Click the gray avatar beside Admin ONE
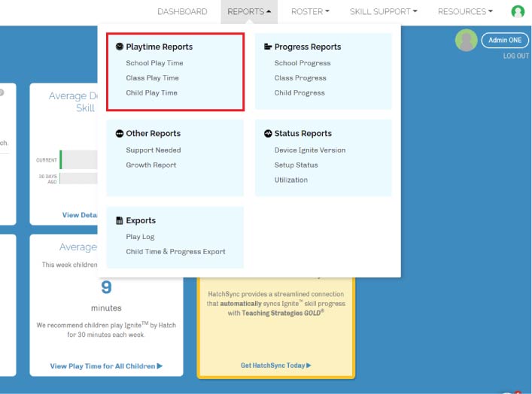Screen dimensions: 532x394 pos(466,40)
